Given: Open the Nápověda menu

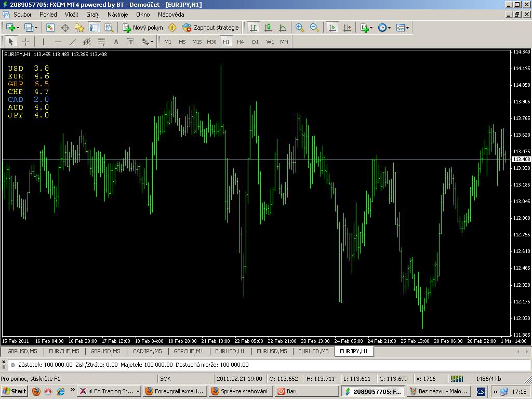Looking at the screenshot, I should click(171, 14).
